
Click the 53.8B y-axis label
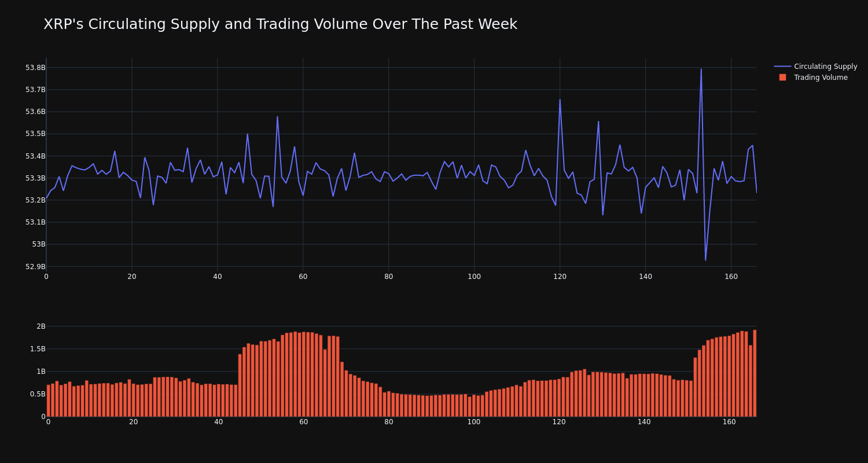[35, 68]
